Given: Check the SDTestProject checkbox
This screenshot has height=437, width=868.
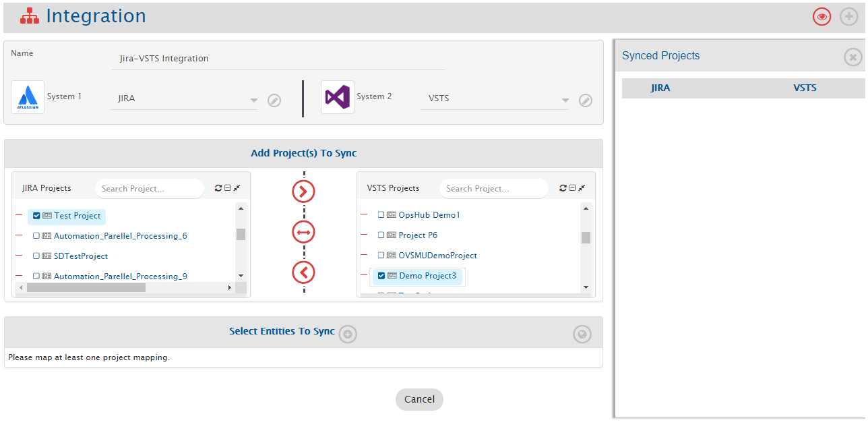Looking at the screenshot, I should click(36, 256).
